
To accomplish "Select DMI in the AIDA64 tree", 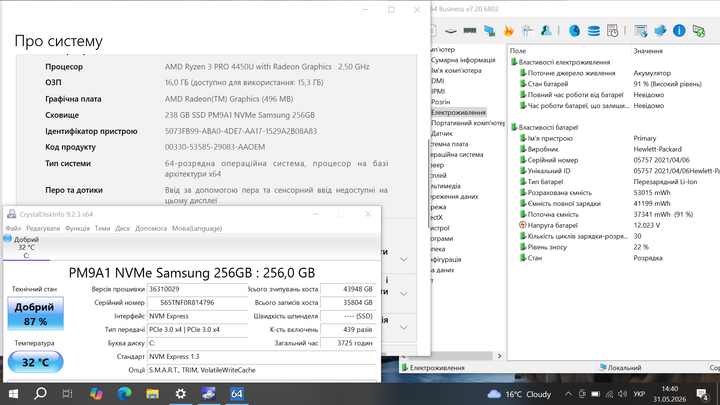I will point(438,81).
